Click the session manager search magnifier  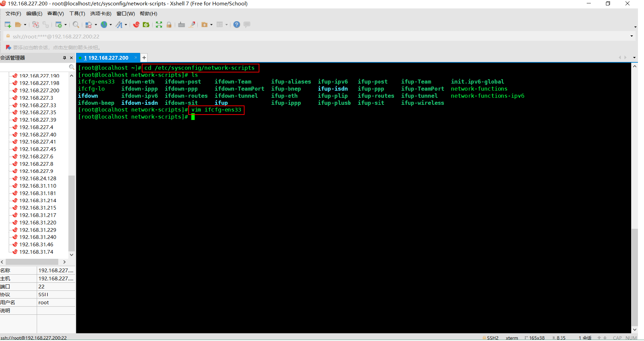coord(71,67)
